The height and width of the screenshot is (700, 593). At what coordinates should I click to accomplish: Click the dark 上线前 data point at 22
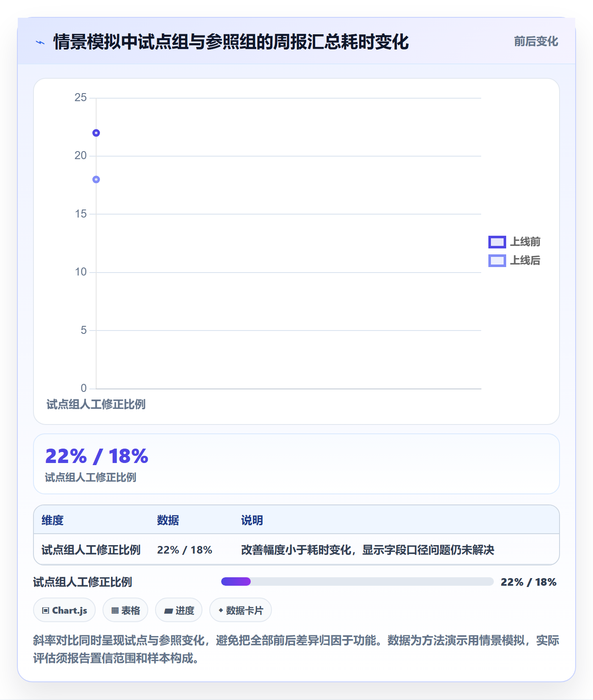(x=96, y=133)
